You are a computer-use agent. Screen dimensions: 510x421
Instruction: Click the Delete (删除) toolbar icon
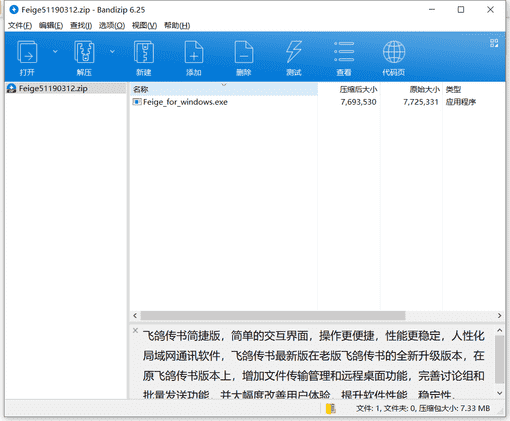pos(244,52)
